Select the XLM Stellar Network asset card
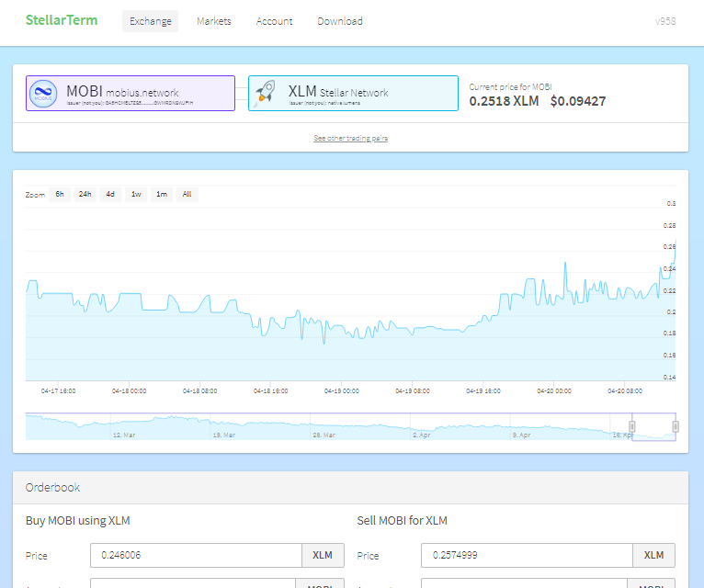Screen dimensions: 704x588 click(353, 94)
